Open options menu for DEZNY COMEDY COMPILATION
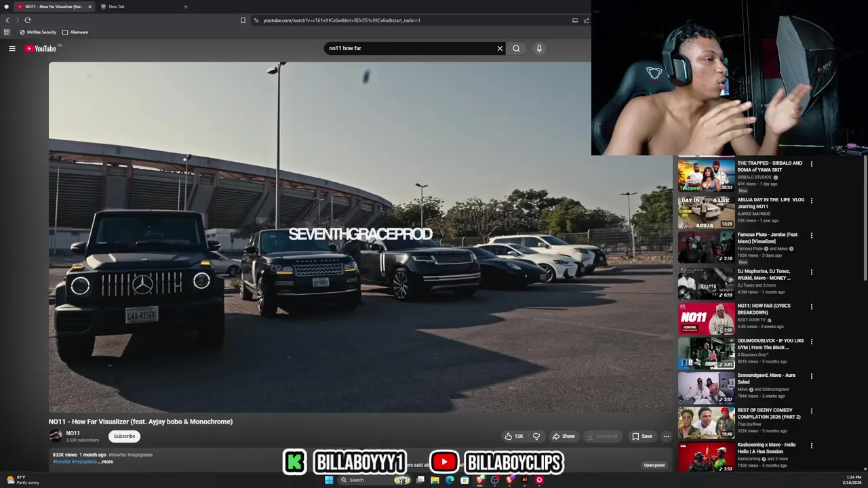Viewport: 868px width, 488px height. (x=811, y=411)
